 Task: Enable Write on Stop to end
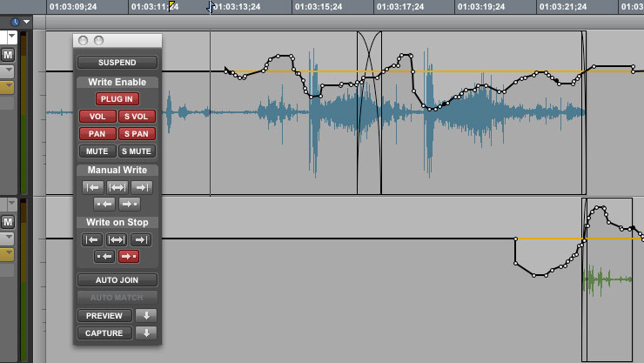click(141, 239)
